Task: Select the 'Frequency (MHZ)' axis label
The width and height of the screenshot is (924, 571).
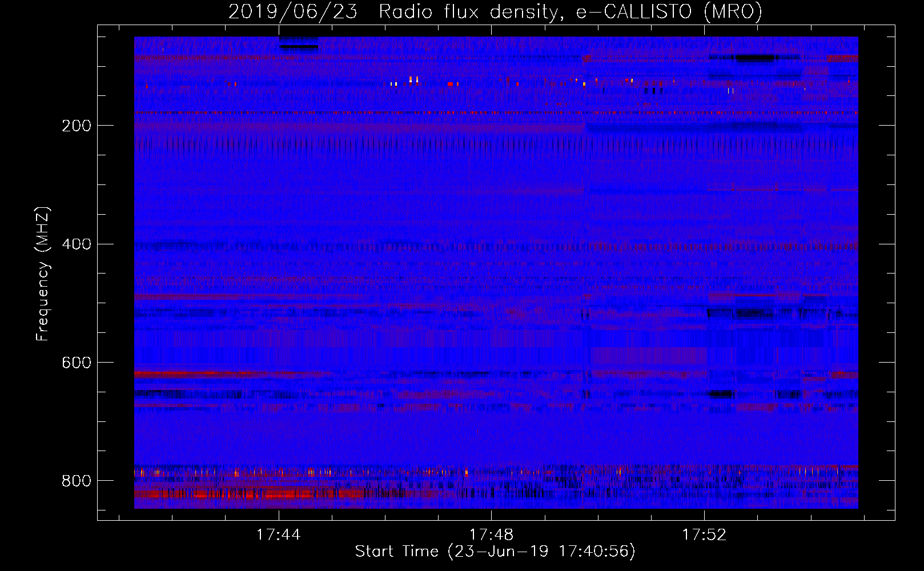Action: click(x=43, y=274)
